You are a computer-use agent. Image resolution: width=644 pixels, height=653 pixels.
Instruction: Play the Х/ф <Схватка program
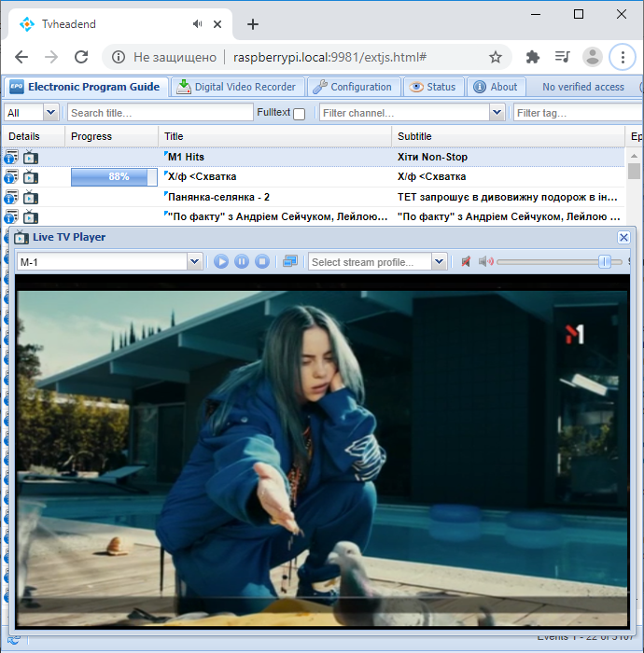click(x=31, y=176)
